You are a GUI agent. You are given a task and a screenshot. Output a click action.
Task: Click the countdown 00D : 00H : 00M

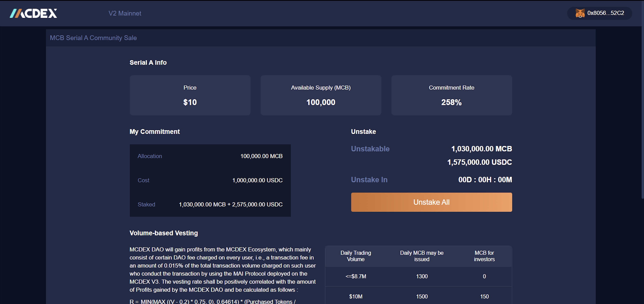tap(485, 180)
